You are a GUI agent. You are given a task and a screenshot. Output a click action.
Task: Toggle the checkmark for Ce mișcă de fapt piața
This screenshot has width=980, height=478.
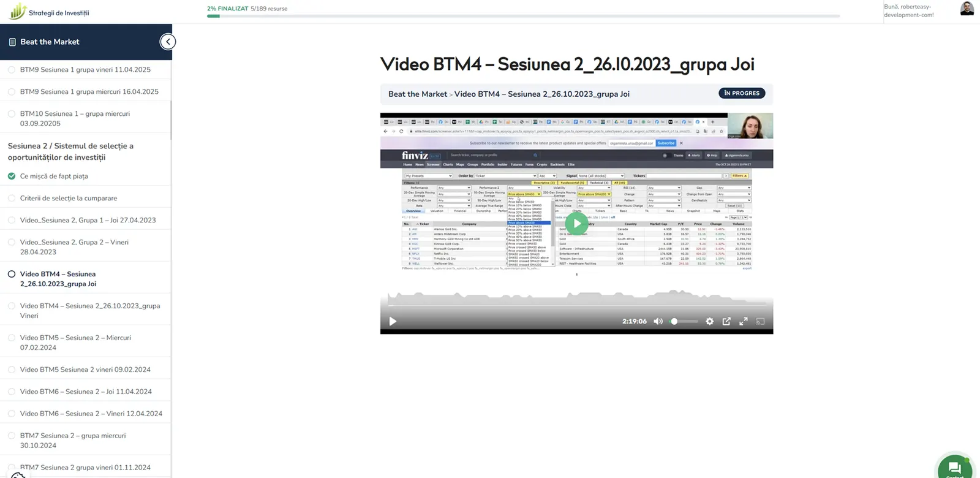(x=12, y=176)
